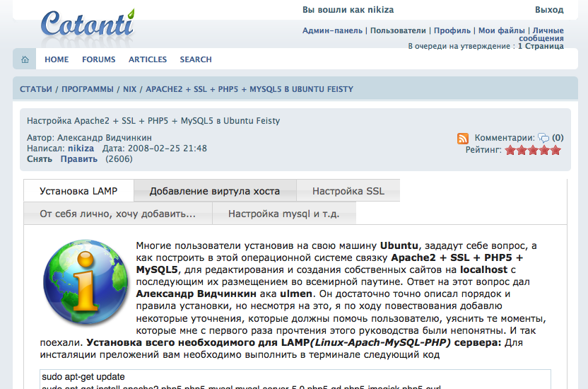Open the 1 Страница pending approval link
Image resolution: width=588 pixels, height=389 pixels.
[x=541, y=46]
